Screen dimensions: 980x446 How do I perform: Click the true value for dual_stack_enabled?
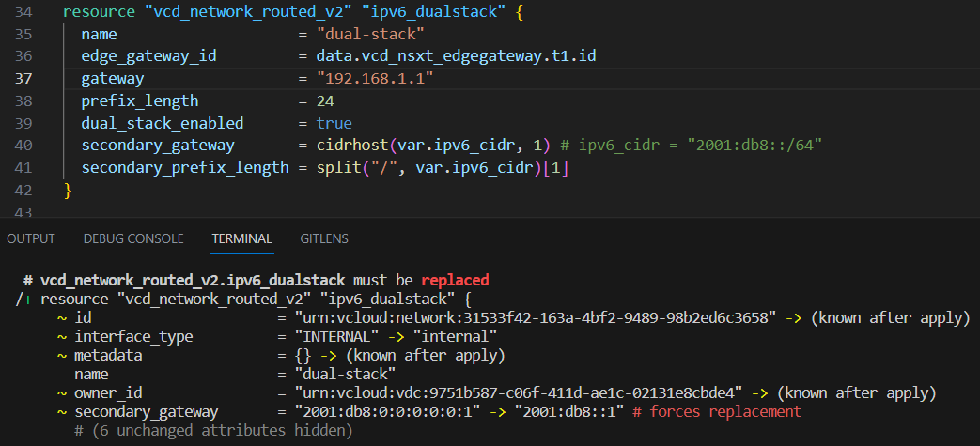334,124
